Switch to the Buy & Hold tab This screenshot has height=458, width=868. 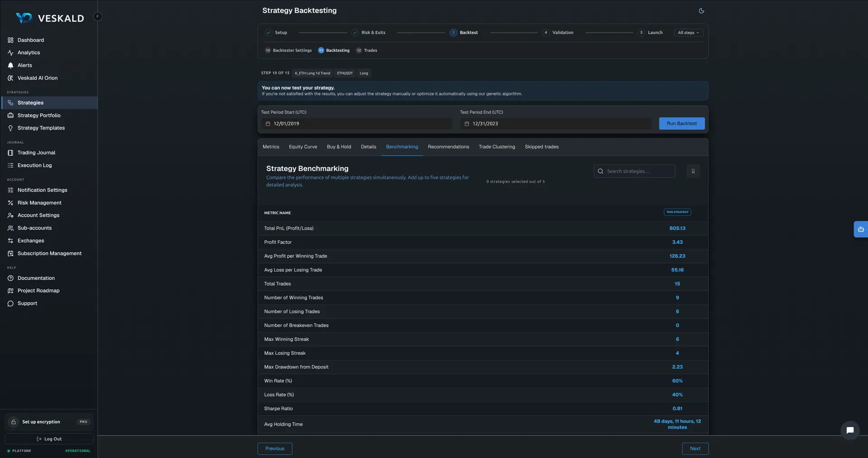pos(339,147)
